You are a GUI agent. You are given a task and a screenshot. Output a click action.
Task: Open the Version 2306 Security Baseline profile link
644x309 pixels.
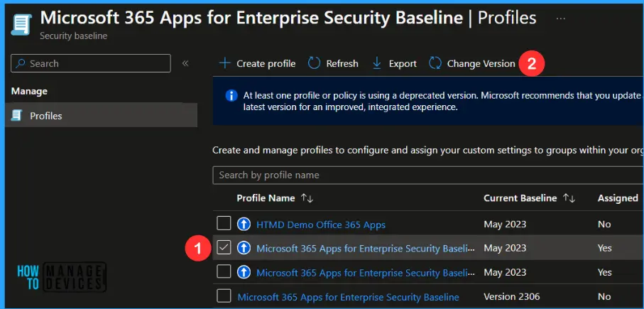pos(348,297)
